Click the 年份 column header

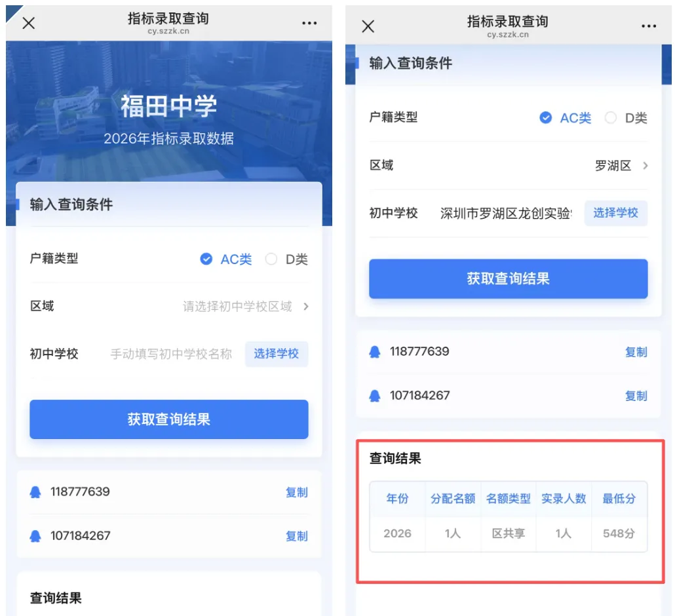click(397, 499)
